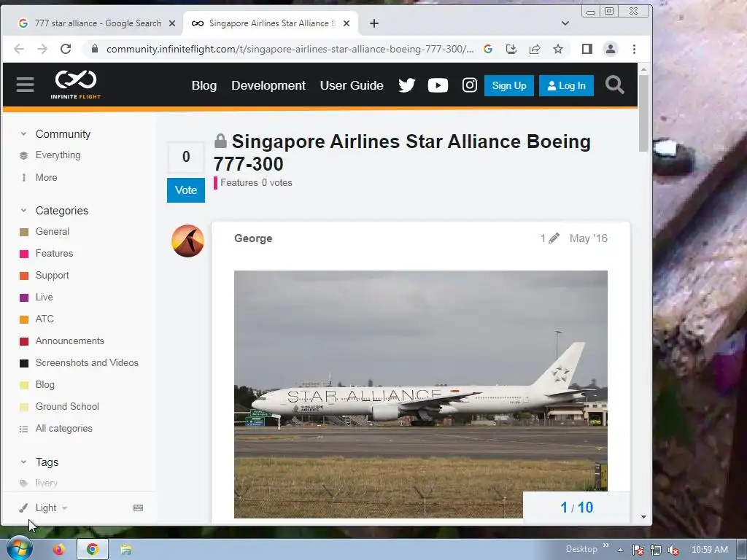Open Firefox from the taskbar
Screen dimensions: 747x560
coord(58,550)
